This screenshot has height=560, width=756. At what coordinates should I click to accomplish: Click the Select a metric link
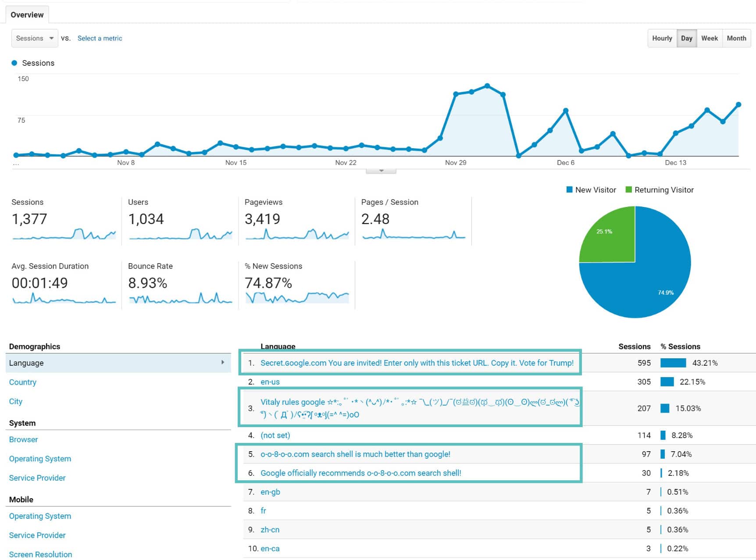100,38
